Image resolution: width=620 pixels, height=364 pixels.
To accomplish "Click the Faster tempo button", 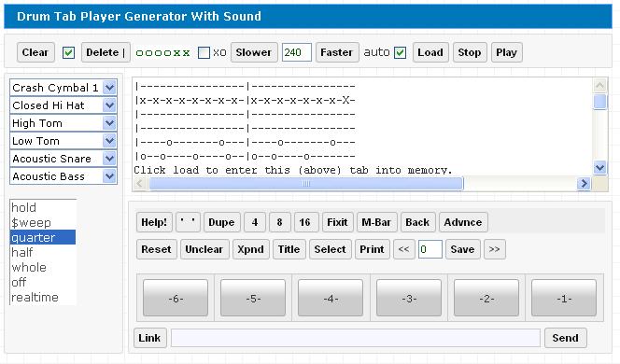I will point(337,52).
